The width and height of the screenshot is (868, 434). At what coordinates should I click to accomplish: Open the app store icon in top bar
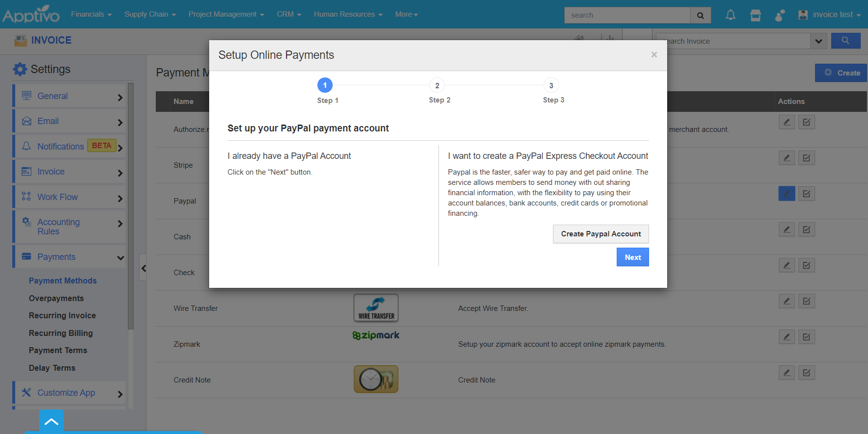tap(755, 15)
